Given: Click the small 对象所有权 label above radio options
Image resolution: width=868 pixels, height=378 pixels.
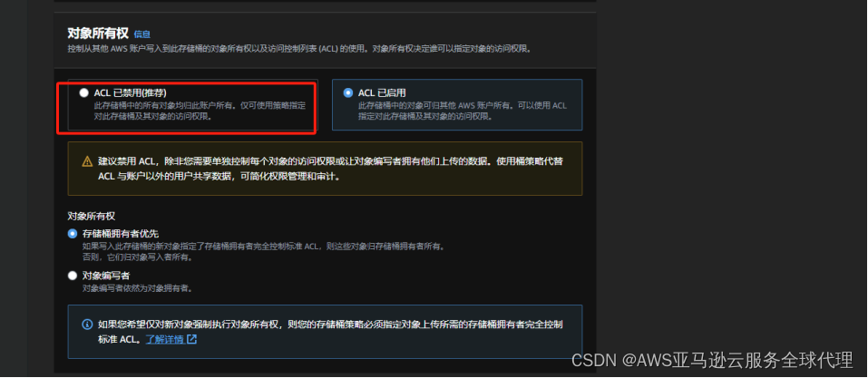Looking at the screenshot, I should [92, 216].
